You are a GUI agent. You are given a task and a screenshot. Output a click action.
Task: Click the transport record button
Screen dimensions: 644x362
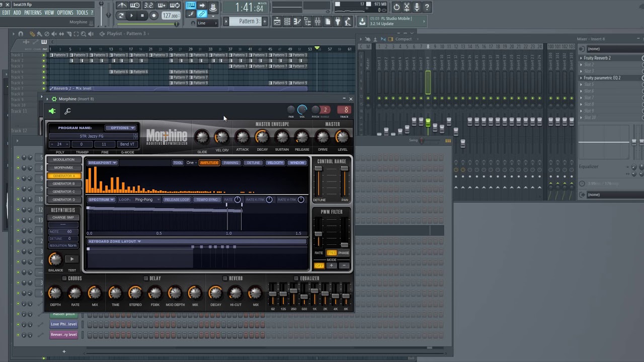click(154, 16)
